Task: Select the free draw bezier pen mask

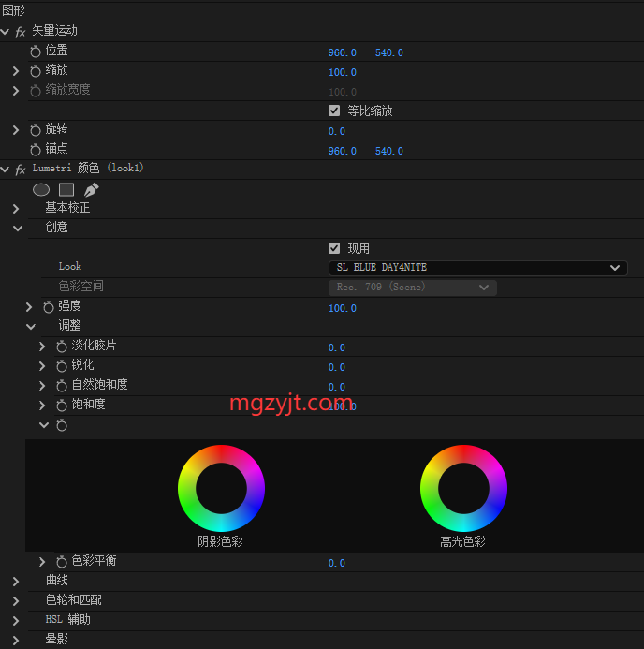Action: [x=92, y=189]
